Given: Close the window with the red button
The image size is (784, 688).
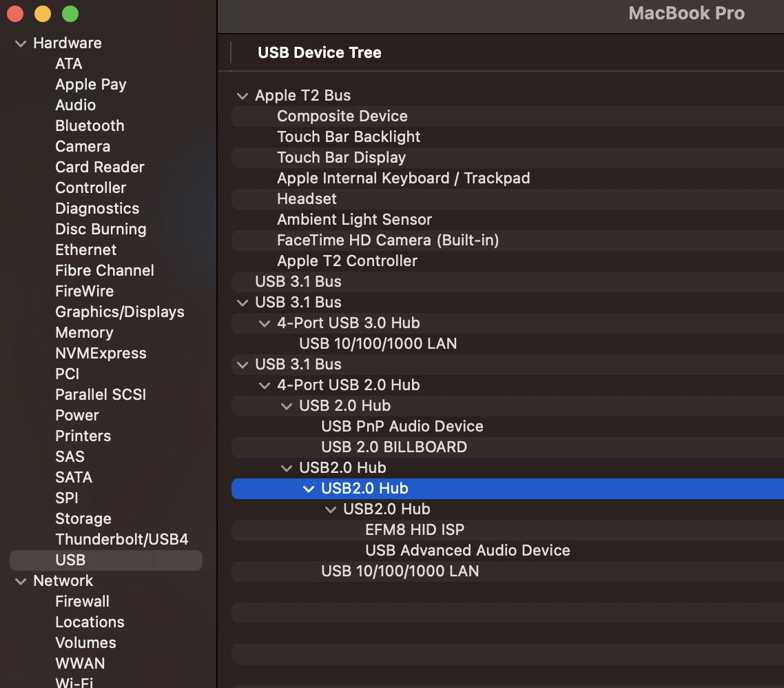Looking at the screenshot, I should [x=15, y=14].
